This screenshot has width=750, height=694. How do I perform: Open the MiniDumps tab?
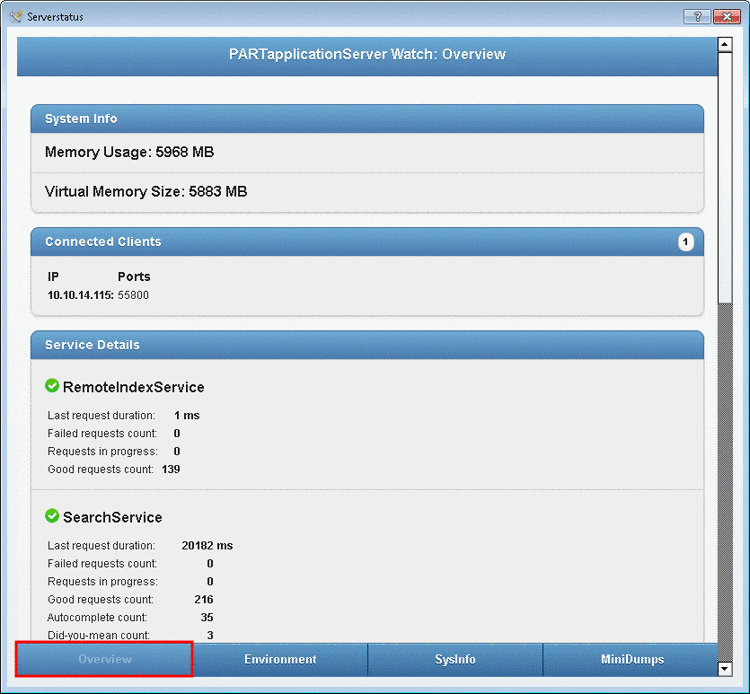[x=632, y=659]
